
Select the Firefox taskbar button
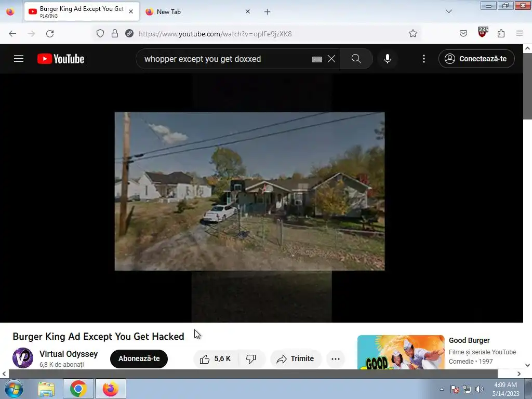(111, 389)
